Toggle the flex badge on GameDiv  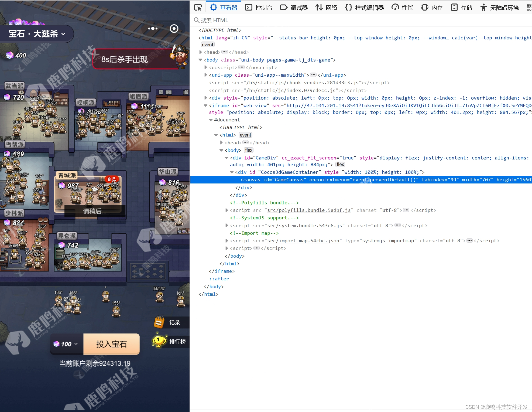pos(340,165)
